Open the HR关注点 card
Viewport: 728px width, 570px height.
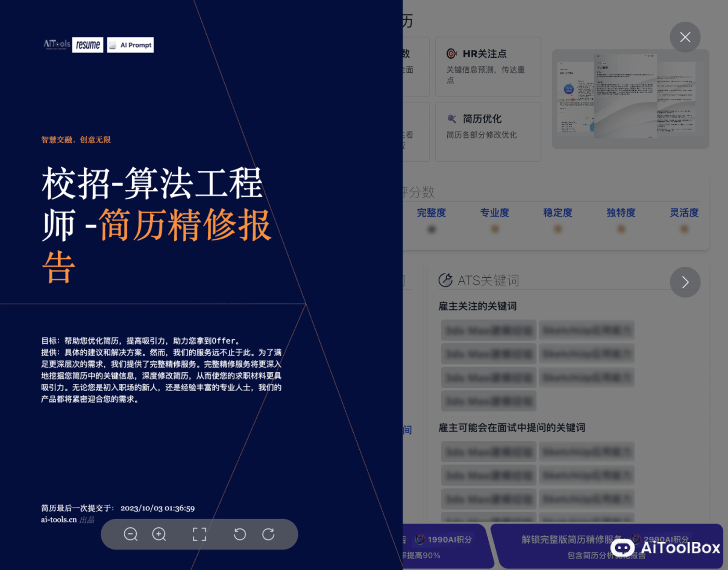coord(488,67)
